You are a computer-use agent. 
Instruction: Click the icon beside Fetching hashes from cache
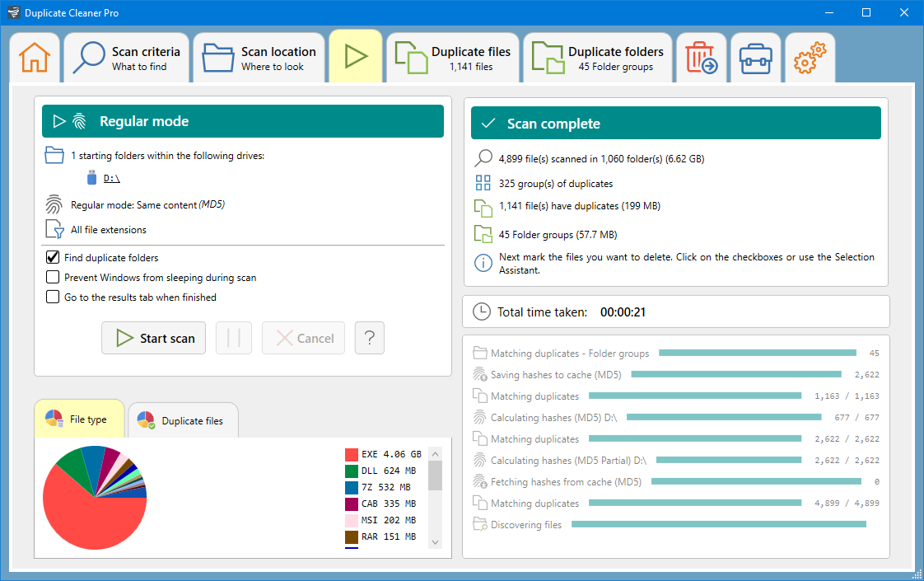coord(480,481)
